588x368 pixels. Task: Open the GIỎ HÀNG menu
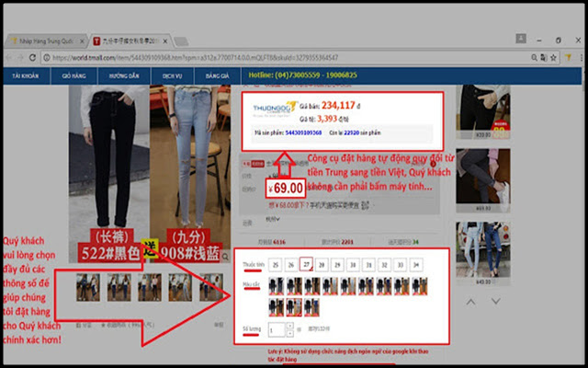(x=74, y=75)
